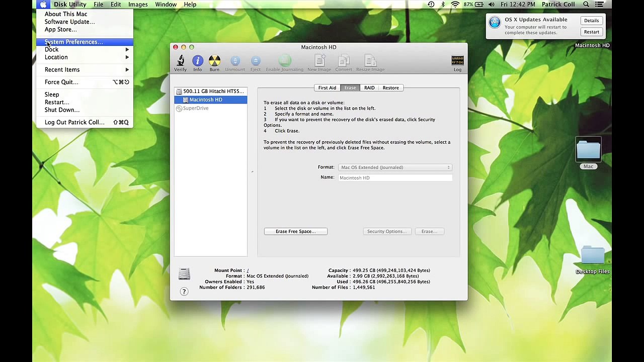
Task: Open Spotlight search magnifier icon
Action: [x=586, y=5]
